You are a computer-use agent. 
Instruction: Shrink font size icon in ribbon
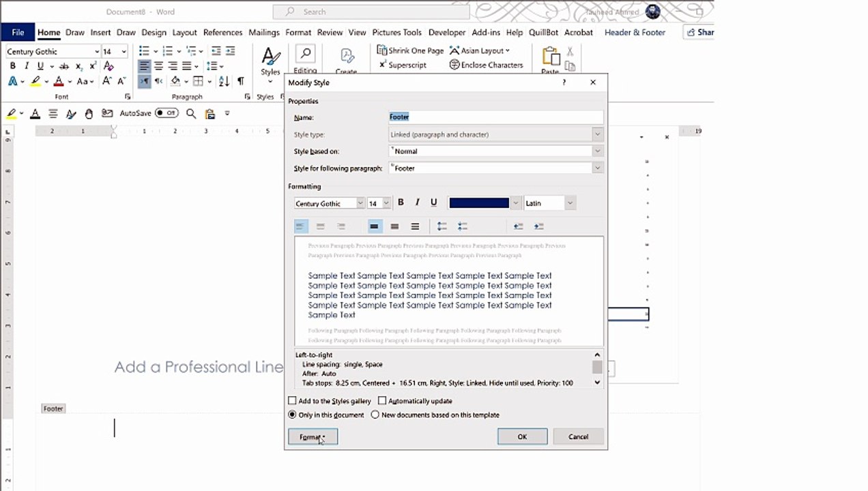121,81
